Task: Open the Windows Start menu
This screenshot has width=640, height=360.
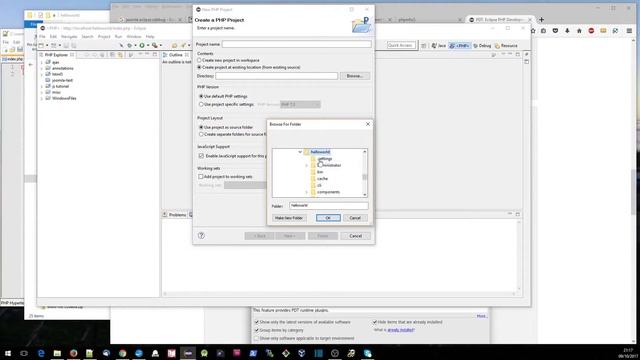Action: [8, 353]
